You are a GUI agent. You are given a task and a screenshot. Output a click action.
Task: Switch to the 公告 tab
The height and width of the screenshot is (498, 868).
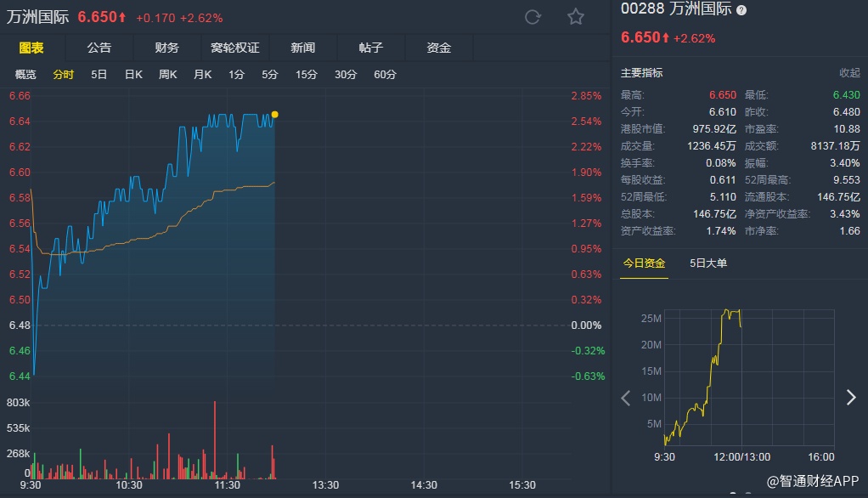99,48
